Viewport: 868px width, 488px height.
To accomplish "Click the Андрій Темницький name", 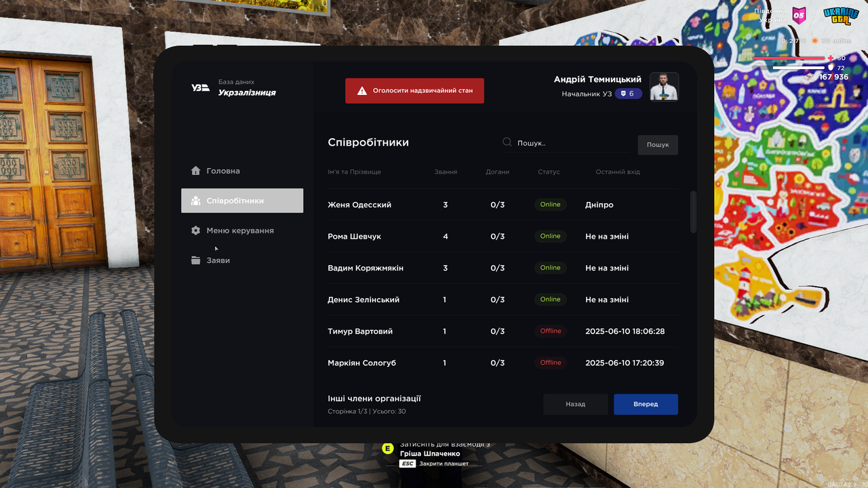I will tap(597, 79).
